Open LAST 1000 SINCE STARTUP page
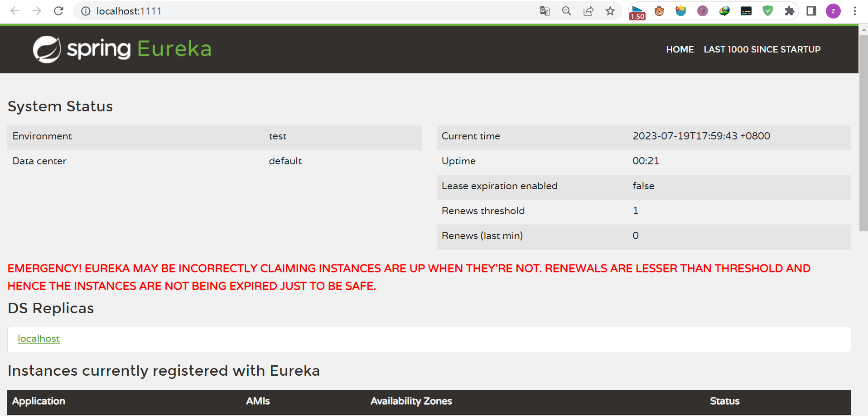Viewport: 868px width, 416px height. [762, 49]
